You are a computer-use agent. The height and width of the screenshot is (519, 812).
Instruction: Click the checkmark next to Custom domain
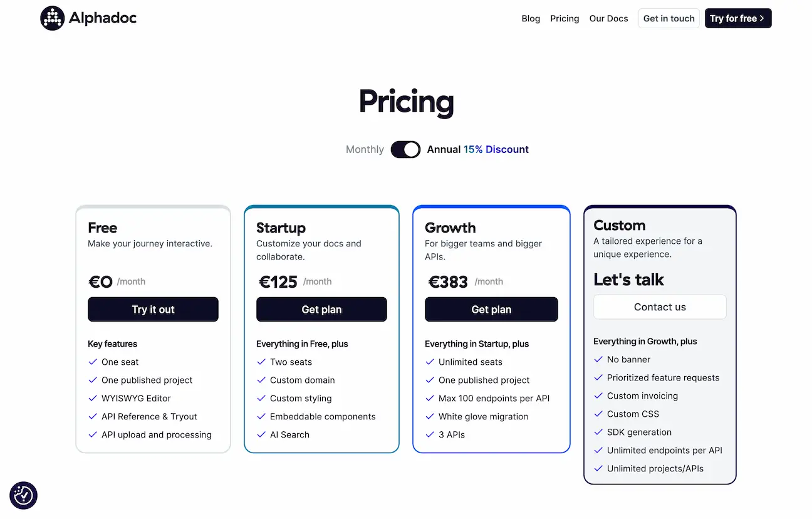pyautogui.click(x=261, y=380)
